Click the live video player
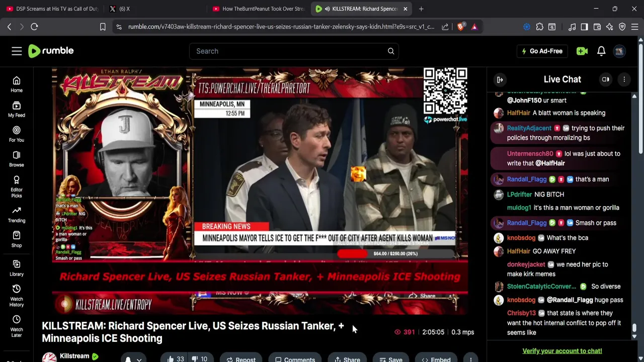The image size is (644, 362). coord(260,191)
